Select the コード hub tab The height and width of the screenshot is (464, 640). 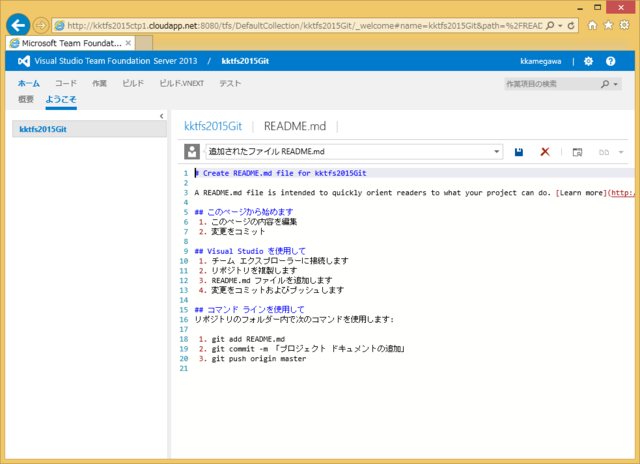point(66,83)
